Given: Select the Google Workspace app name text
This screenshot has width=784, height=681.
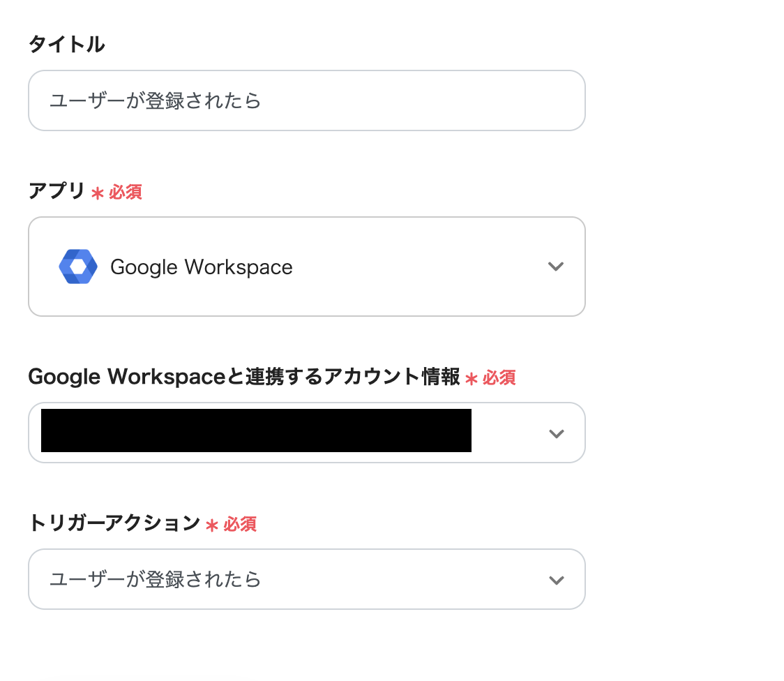Looking at the screenshot, I should point(202,267).
